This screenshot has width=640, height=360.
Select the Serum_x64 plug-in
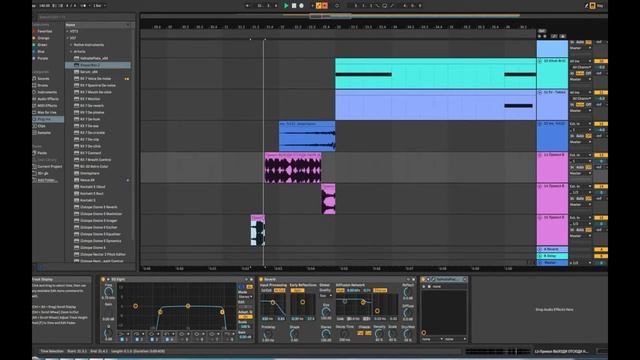89,72
